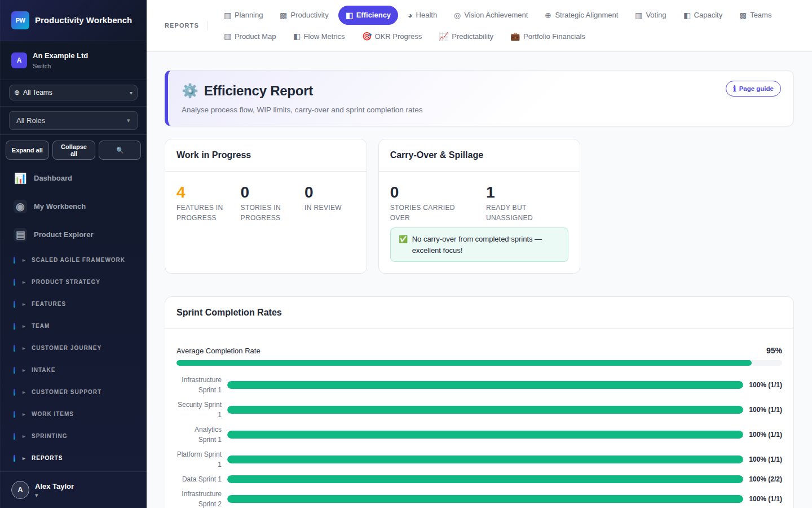The image size is (812, 508).
Task: Click the Page guide button
Action: 753,89
